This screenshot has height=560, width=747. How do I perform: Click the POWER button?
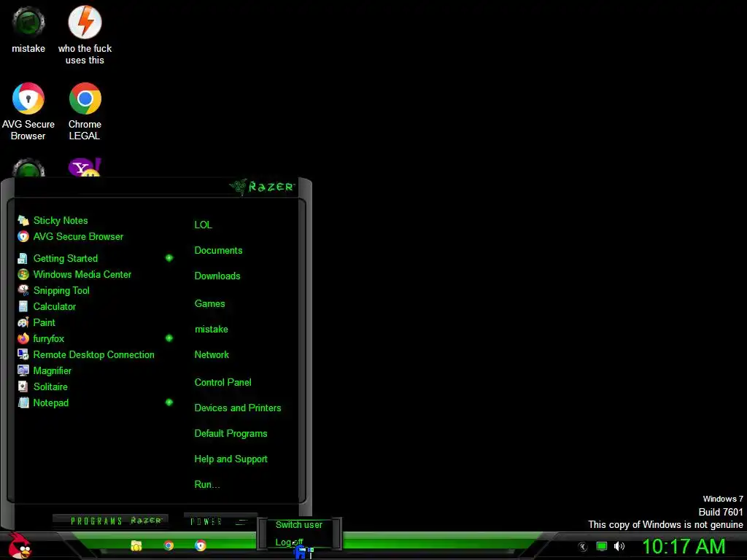pyautogui.click(x=206, y=522)
